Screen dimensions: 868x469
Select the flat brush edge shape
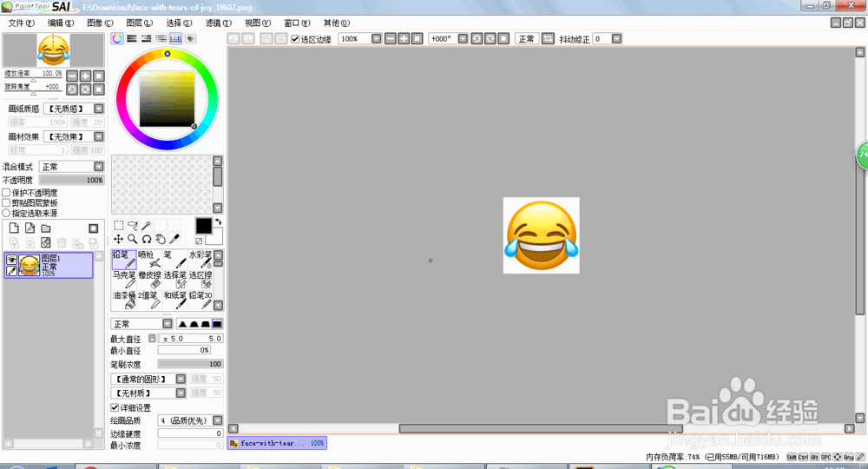click(217, 324)
